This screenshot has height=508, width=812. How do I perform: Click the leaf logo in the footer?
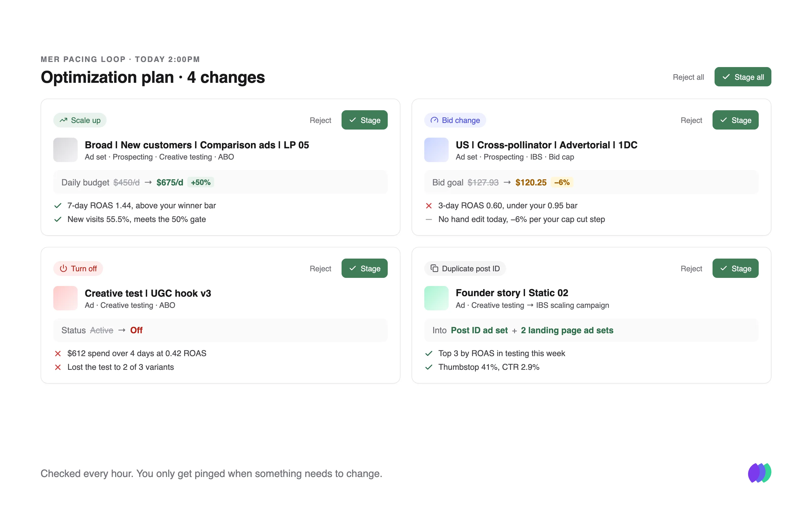(x=759, y=473)
